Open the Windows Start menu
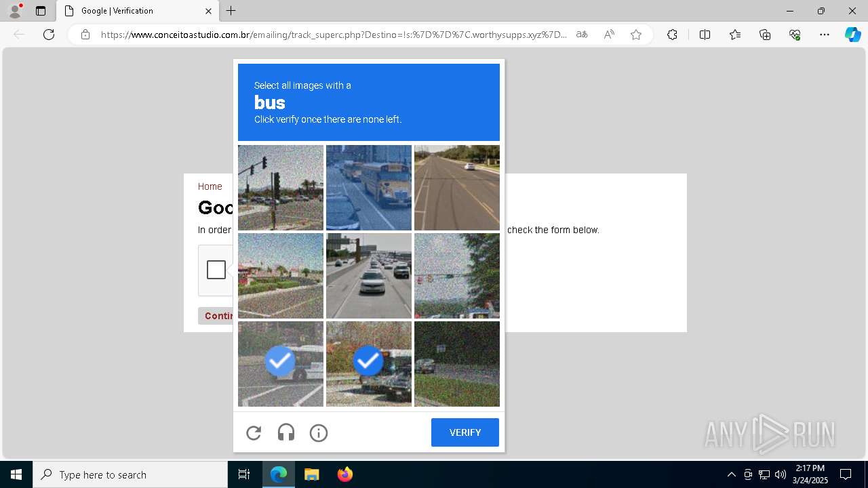868x488 pixels. point(16,474)
